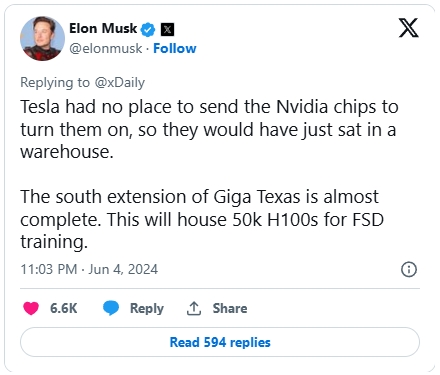
Task: Select the Reply text label
Action: click(147, 308)
